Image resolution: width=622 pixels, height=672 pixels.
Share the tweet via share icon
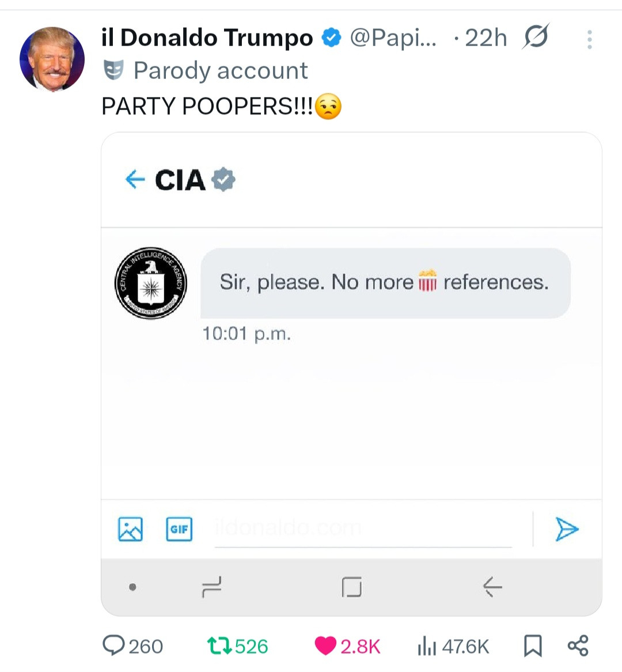pyautogui.click(x=578, y=645)
